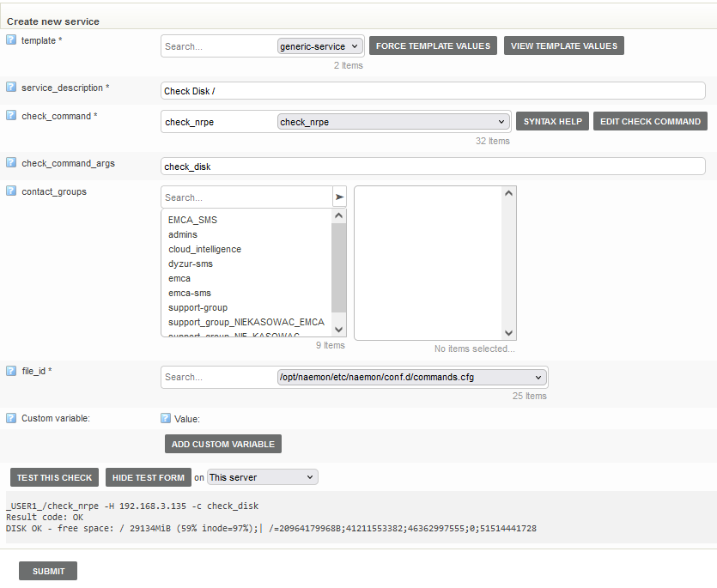Click help icon beside service_description
The height and width of the screenshot is (588, 717).
(11, 87)
